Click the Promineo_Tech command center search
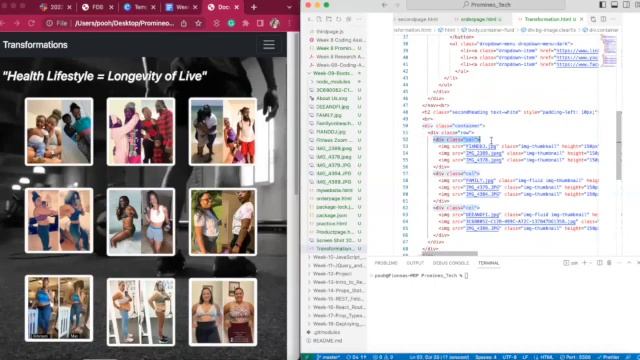 tap(486, 5)
